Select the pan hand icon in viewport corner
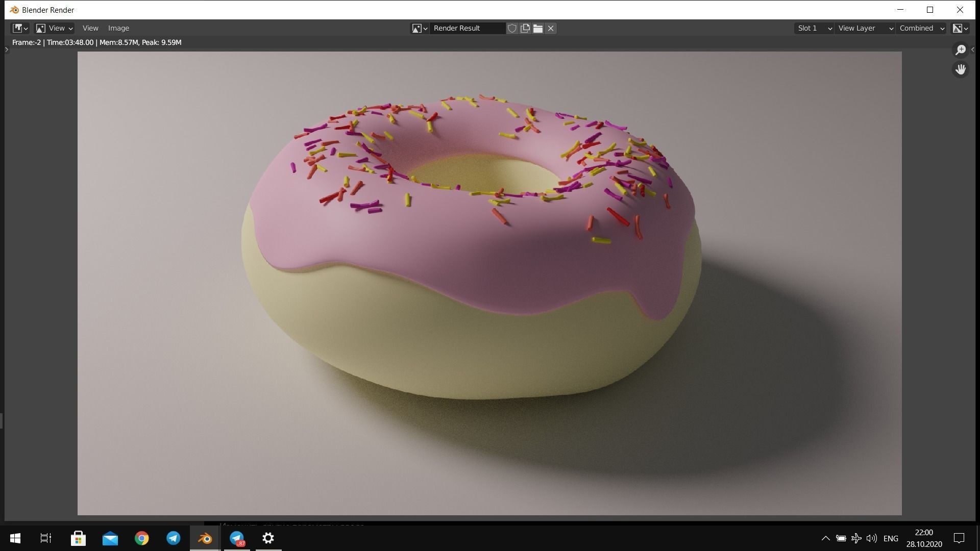The height and width of the screenshot is (551, 980). (x=960, y=69)
